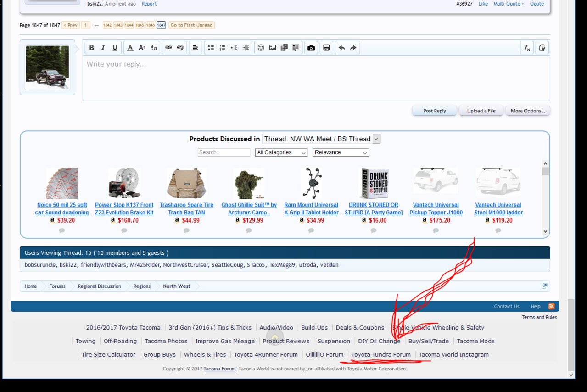587x392 pixels.
Task: Click the Multi-Quote + link
Action: (509, 4)
